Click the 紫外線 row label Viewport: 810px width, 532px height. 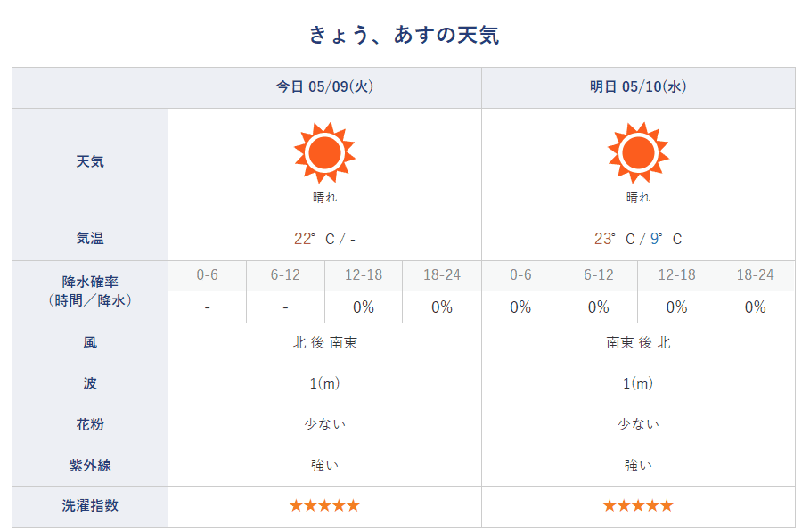click(x=90, y=465)
